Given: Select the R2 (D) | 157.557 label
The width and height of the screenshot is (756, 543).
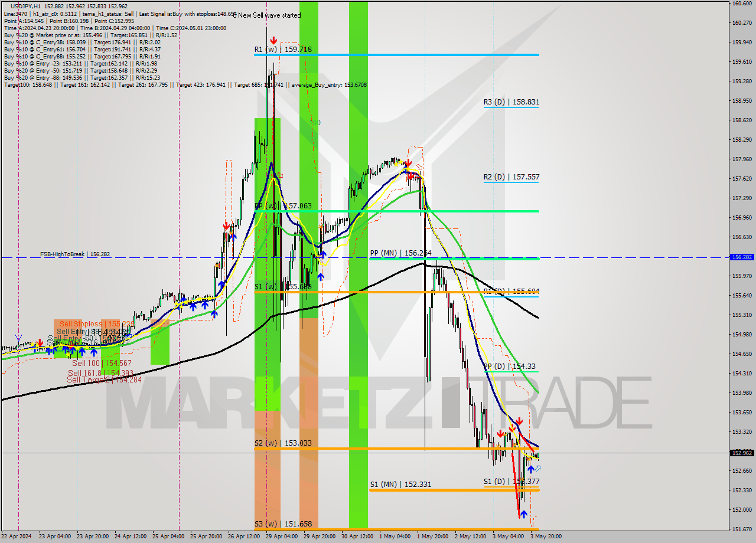Looking at the screenshot, I should coord(511,177).
